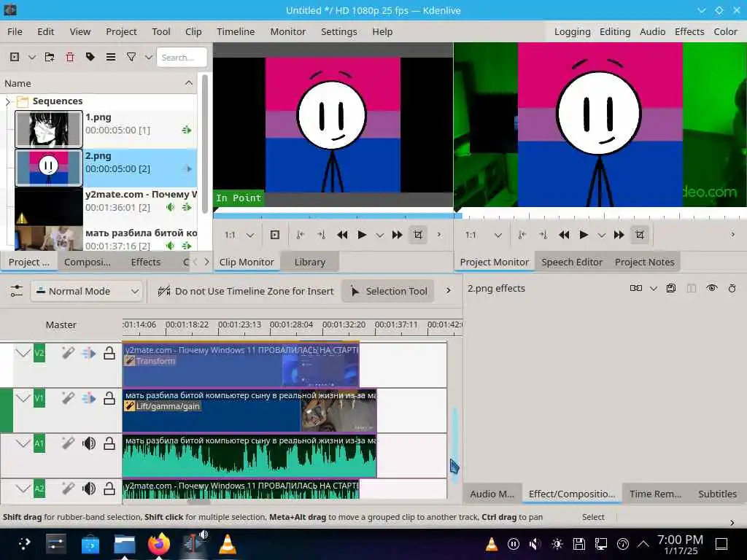
Task: Toggle the edit mode crop icon in Clip Monitor
Action: pyautogui.click(x=418, y=235)
